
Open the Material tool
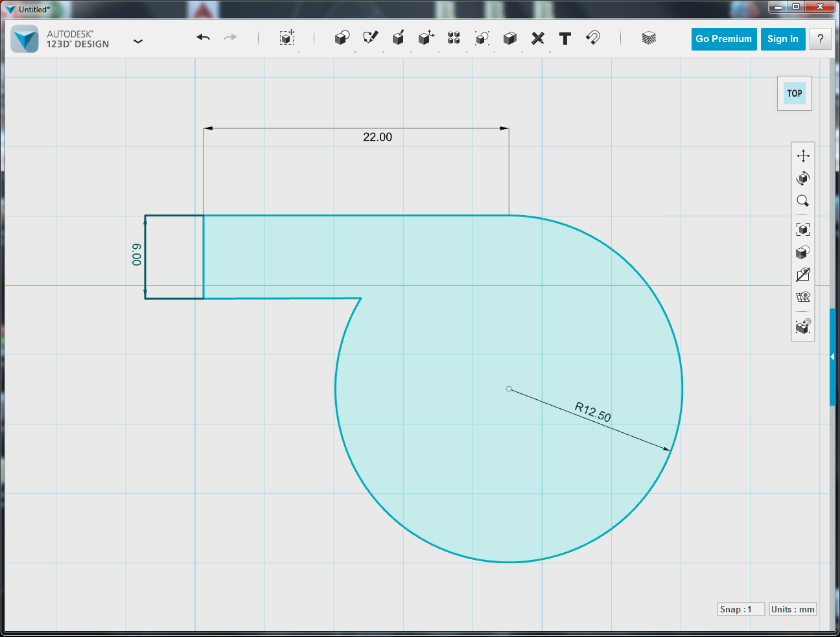click(649, 38)
